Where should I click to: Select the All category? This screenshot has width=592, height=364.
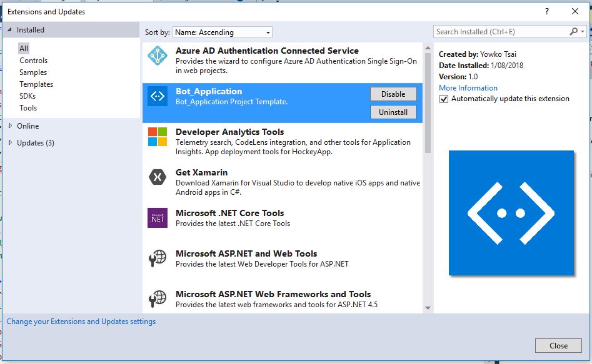pyautogui.click(x=24, y=48)
